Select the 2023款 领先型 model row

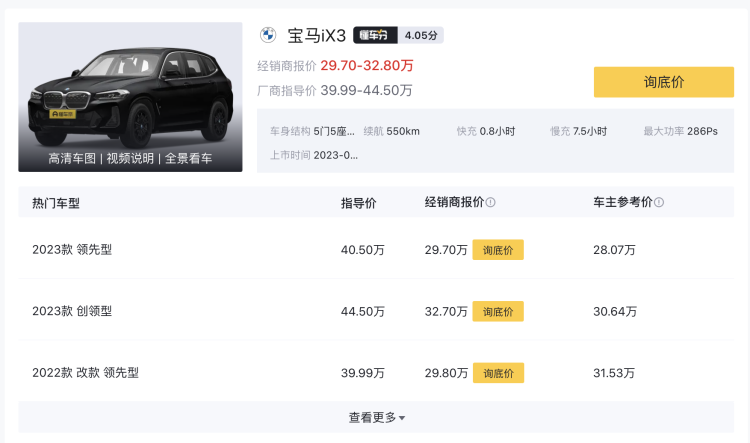tap(376, 250)
